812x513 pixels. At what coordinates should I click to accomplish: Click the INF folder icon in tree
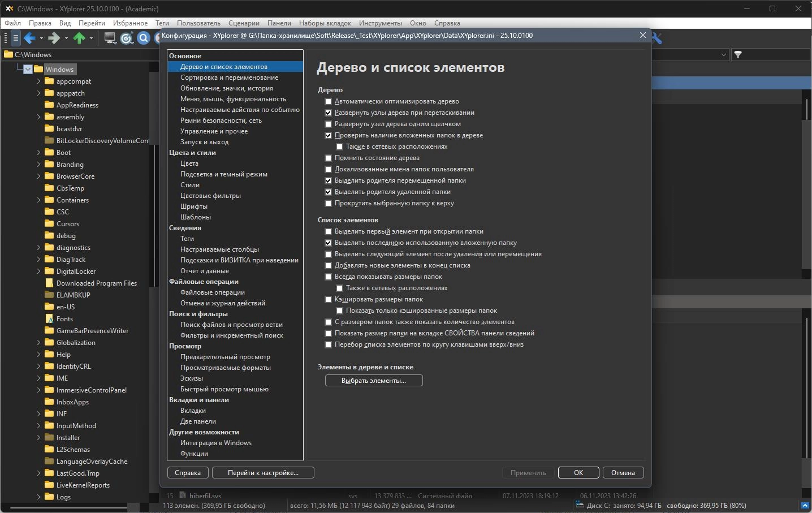pyautogui.click(x=49, y=413)
